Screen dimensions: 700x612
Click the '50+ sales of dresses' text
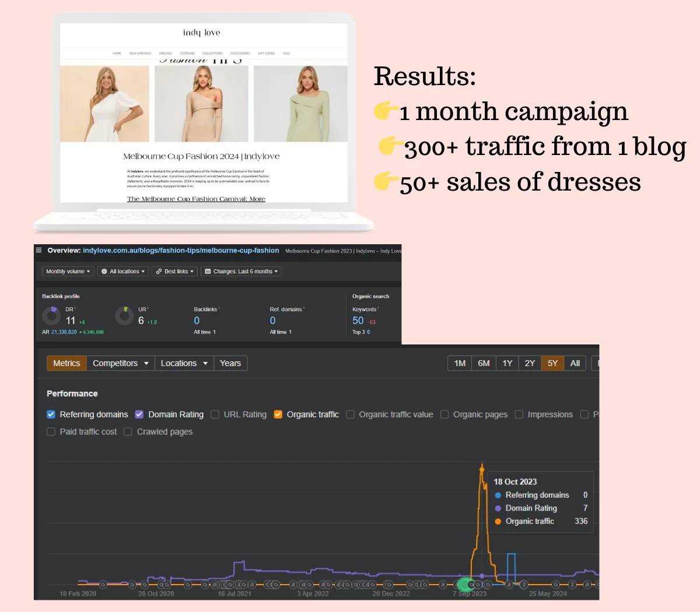pos(520,182)
